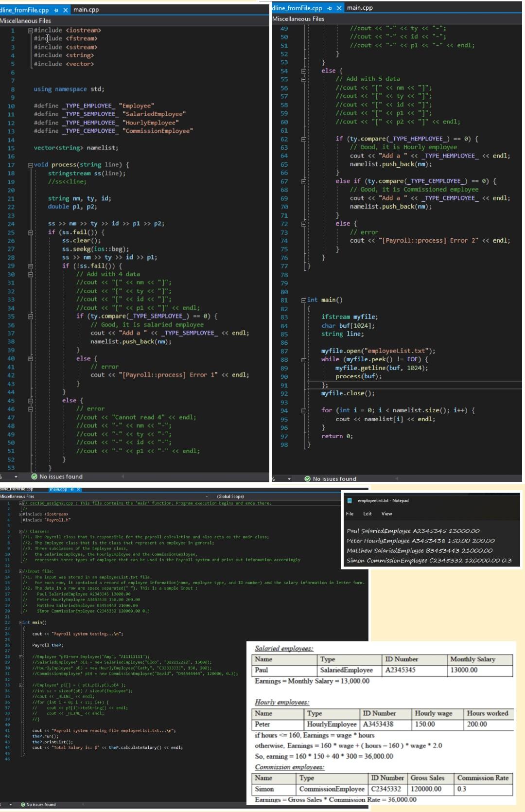Click 'No issues found' text in upper-right status bar

tap(334, 479)
